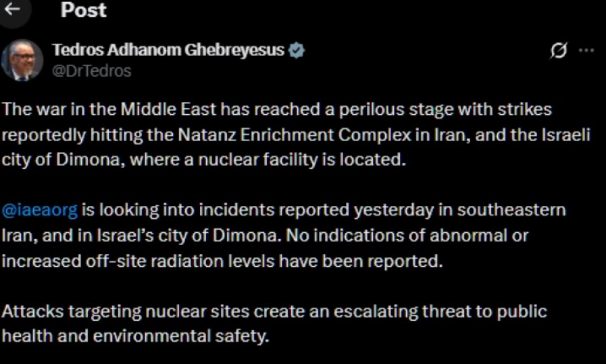Open the @DrTedros handle link
Screen dimensions: 606x364
point(91,70)
